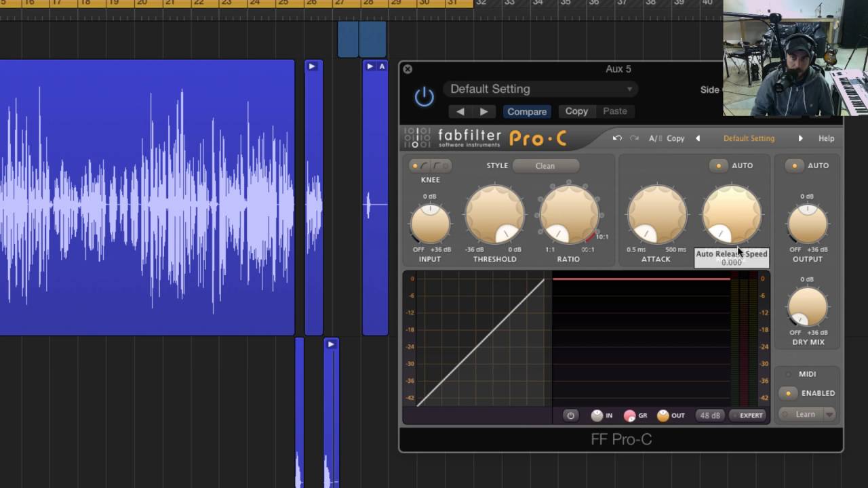868x488 pixels.
Task: Select next FabFilter preset arrow
Action: pyautogui.click(x=800, y=138)
